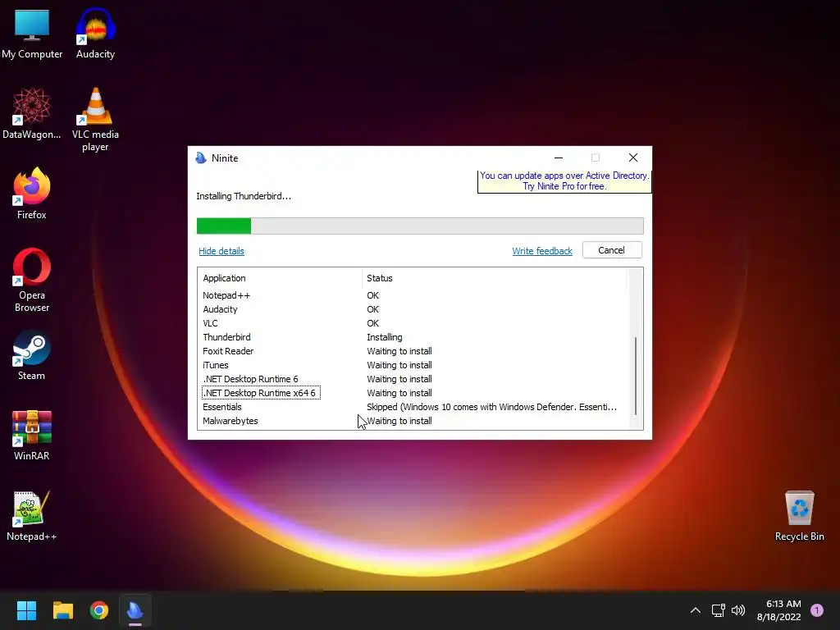The height and width of the screenshot is (630, 840).
Task: Click Thunderbird's Installing status
Action: [x=385, y=337]
